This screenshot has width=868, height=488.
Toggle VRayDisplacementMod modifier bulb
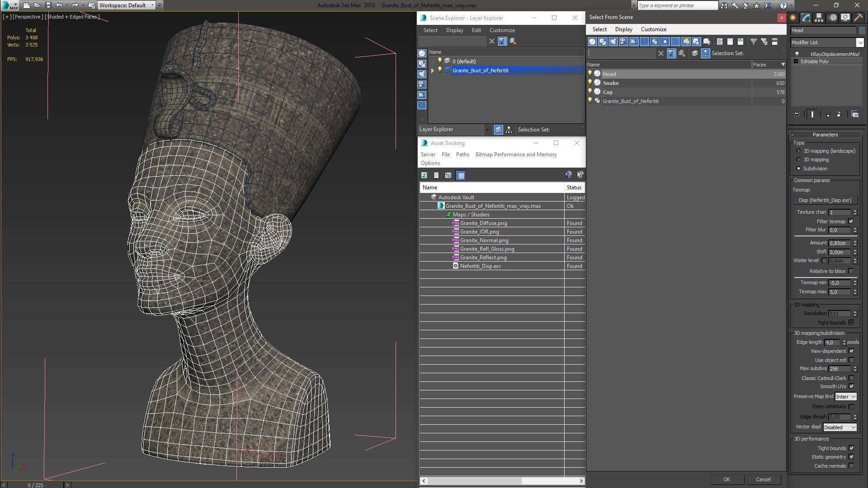tap(797, 54)
